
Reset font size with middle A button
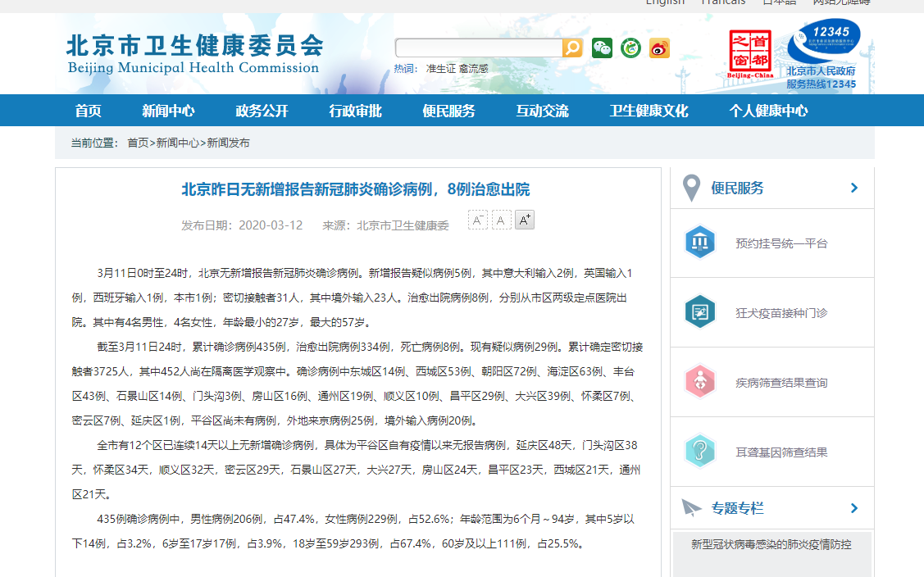click(502, 220)
